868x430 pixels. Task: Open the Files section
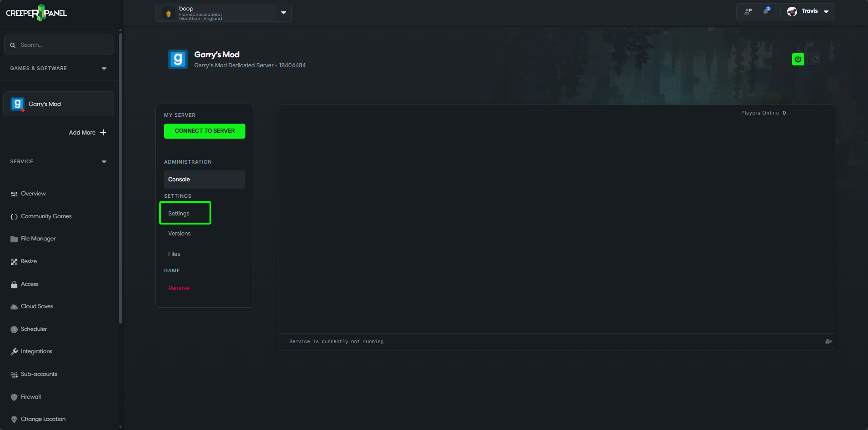[x=174, y=254]
